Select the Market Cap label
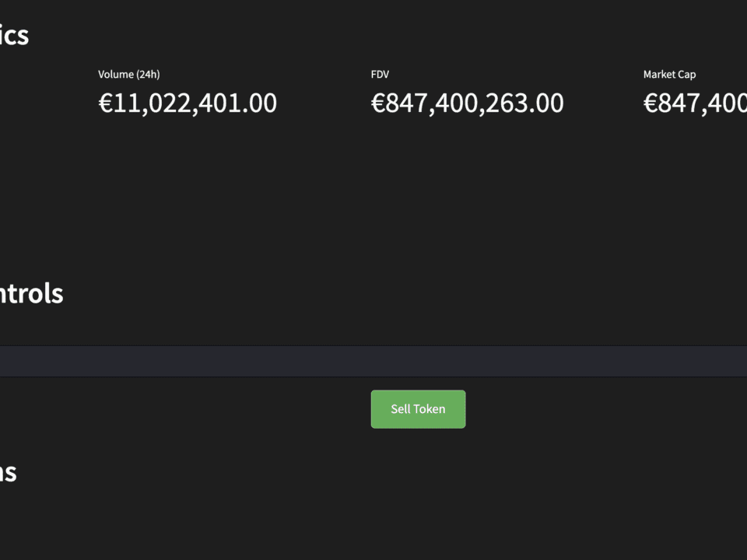747x560 pixels. coord(669,75)
